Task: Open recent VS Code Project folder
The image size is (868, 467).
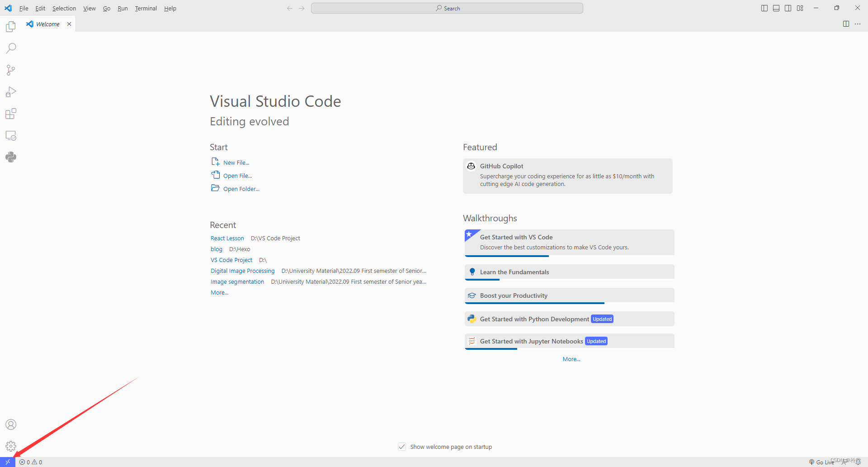Action: [231, 260]
